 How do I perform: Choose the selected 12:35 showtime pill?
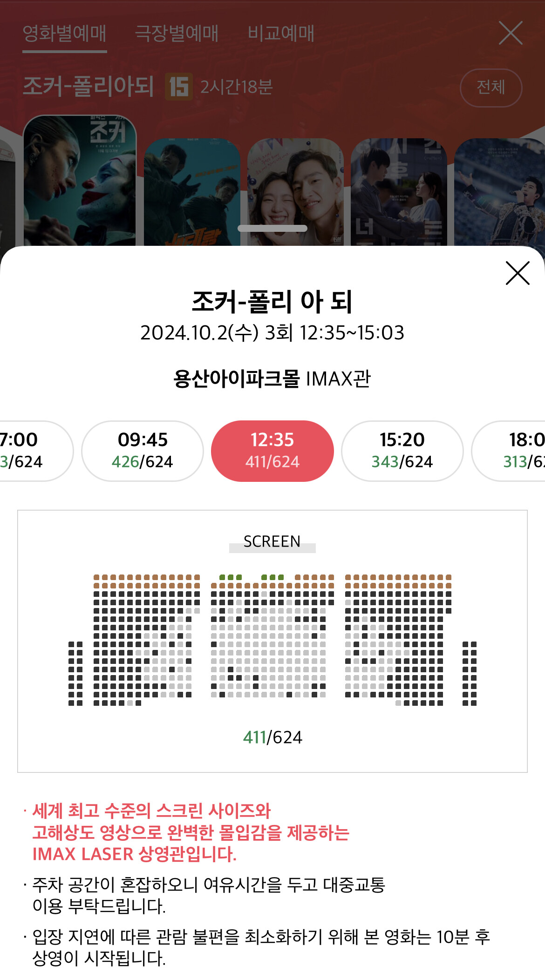click(272, 451)
